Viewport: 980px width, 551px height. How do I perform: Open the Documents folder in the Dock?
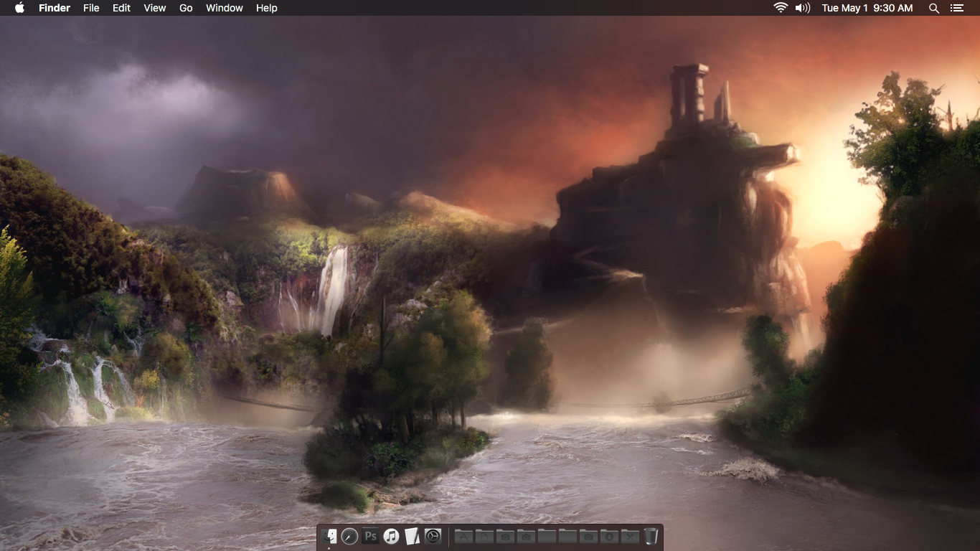(484, 536)
